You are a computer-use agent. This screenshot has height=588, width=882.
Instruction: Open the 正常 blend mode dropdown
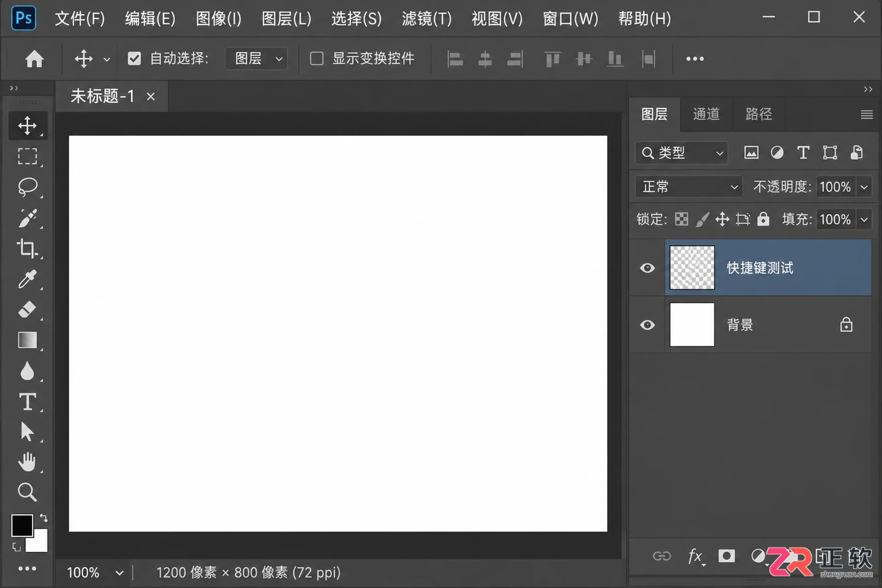[689, 187]
